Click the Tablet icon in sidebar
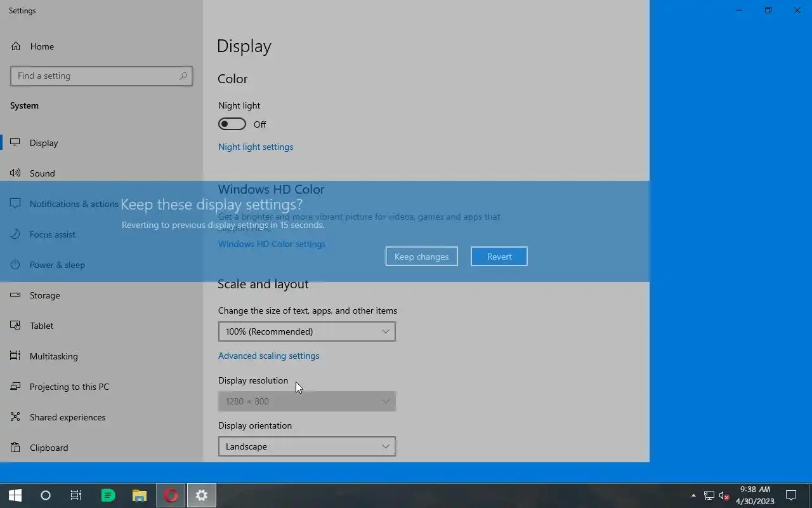812x508 pixels. coord(15,326)
